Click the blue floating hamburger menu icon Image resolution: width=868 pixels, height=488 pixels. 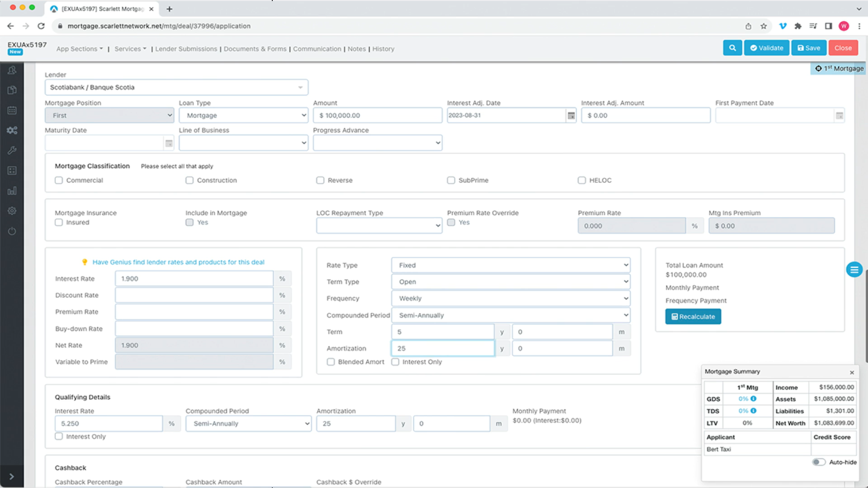click(x=854, y=270)
